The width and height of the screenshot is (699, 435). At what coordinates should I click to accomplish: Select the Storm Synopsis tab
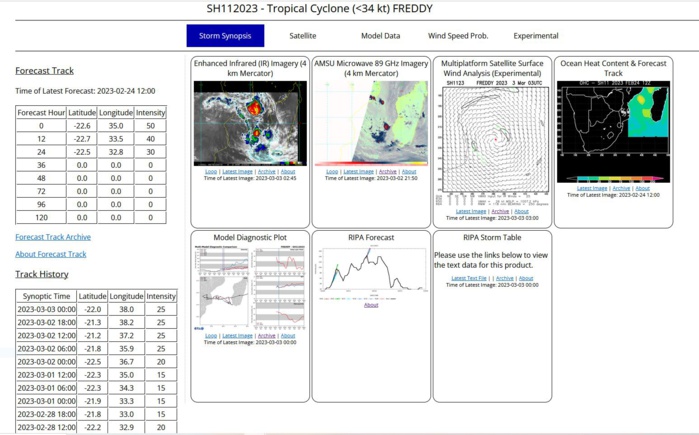coord(225,36)
